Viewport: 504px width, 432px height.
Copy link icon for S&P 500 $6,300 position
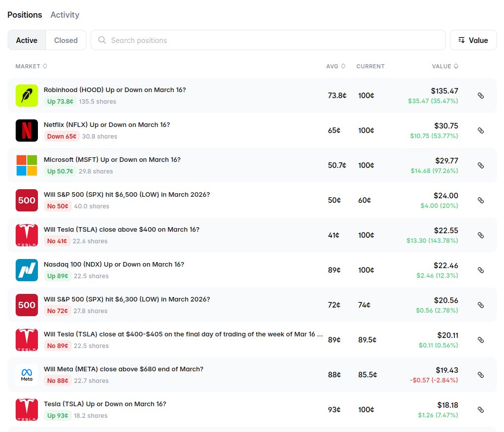481,305
